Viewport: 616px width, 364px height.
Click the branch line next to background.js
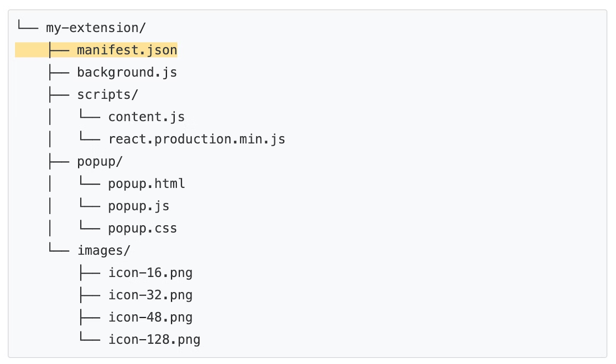click(59, 72)
